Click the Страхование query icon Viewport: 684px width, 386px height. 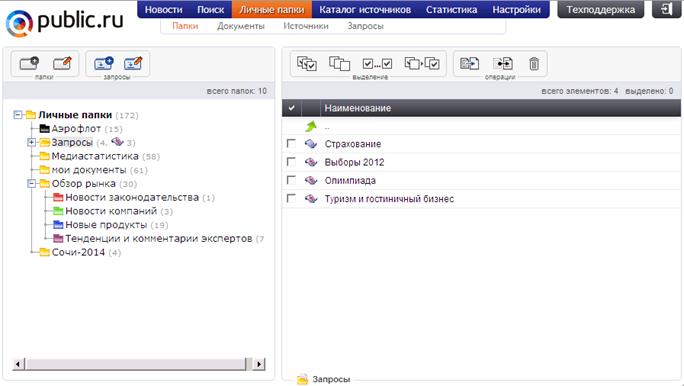pyautogui.click(x=311, y=143)
